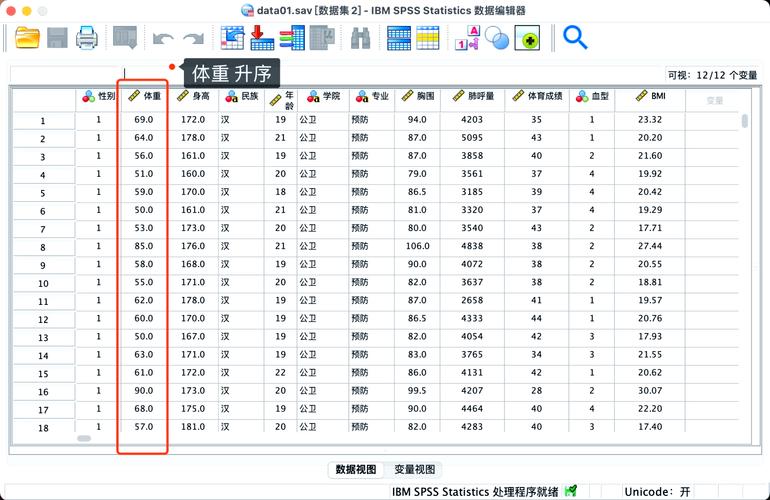Click status text IBM SPSS Statistics 处理程序就绪

pos(475,492)
